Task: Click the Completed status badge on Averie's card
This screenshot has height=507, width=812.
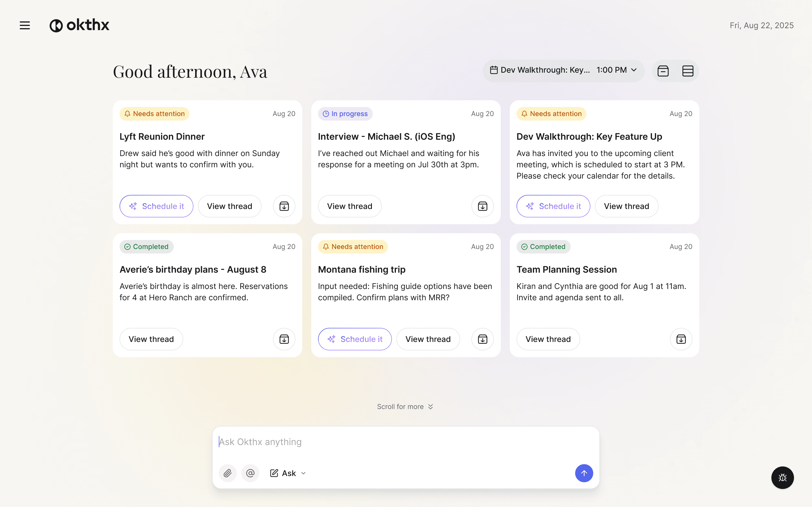Action: tap(146, 246)
